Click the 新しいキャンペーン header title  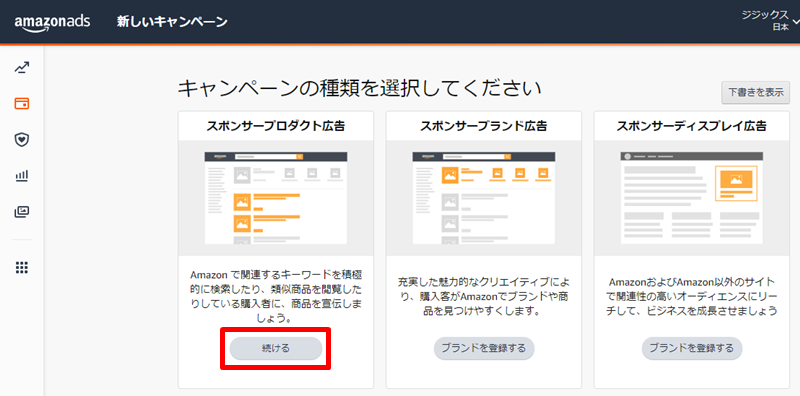(x=172, y=22)
